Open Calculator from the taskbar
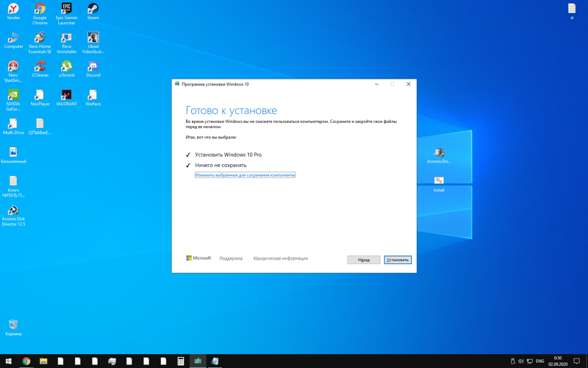This screenshot has width=588, height=368. tap(180, 361)
